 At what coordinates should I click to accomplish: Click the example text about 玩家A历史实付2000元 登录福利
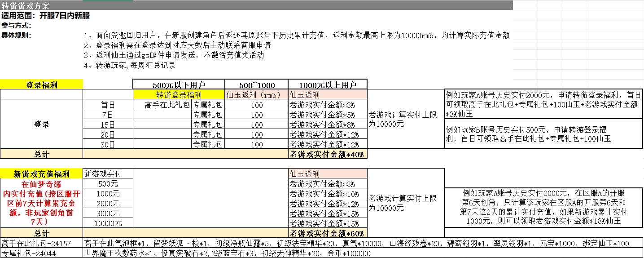coord(544,104)
